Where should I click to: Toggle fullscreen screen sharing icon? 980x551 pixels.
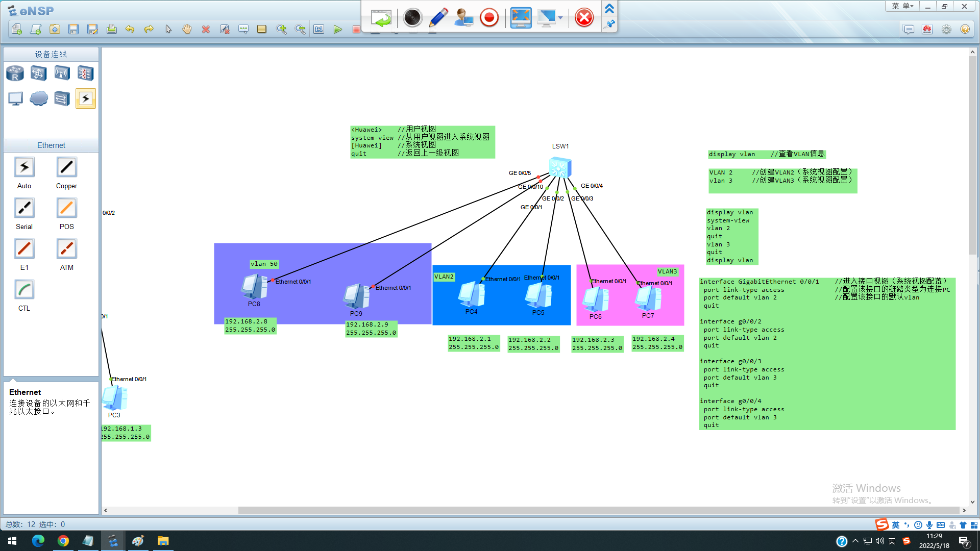point(521,18)
